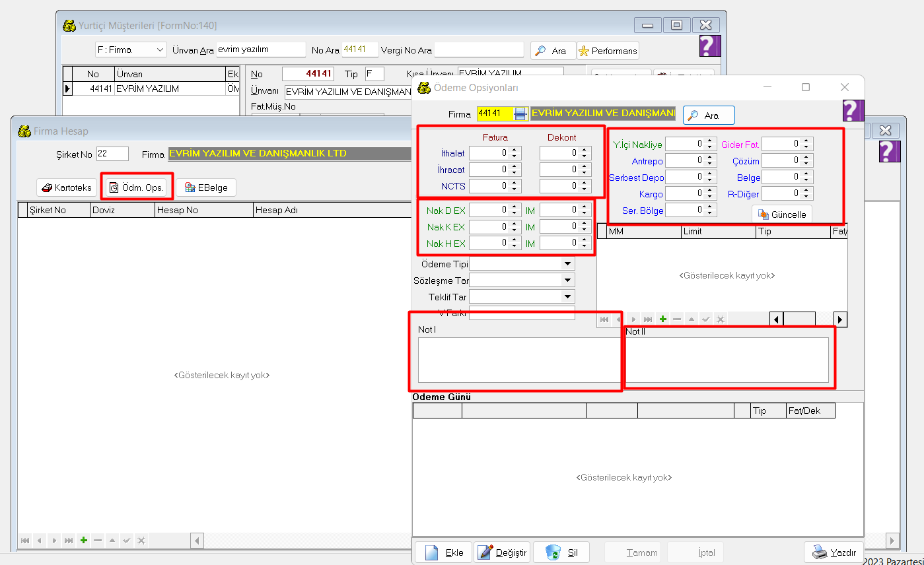Click the Gider Fat. spinner field
This screenshot has width=924, height=565.
787,144
